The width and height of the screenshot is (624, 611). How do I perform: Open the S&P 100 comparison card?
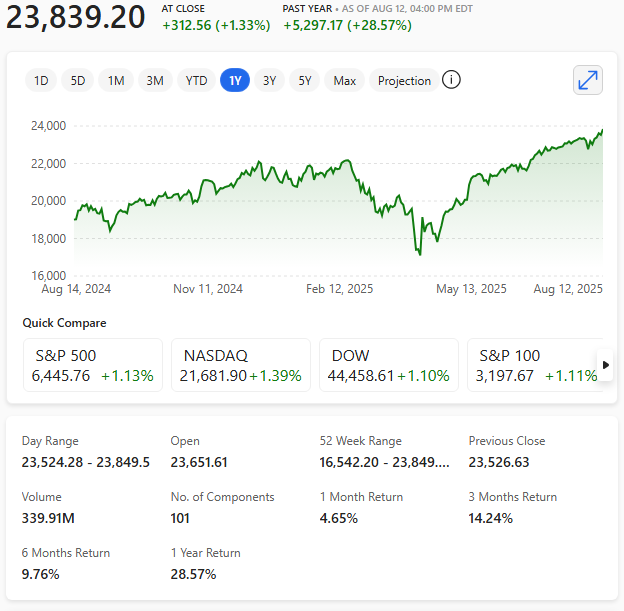[535, 365]
